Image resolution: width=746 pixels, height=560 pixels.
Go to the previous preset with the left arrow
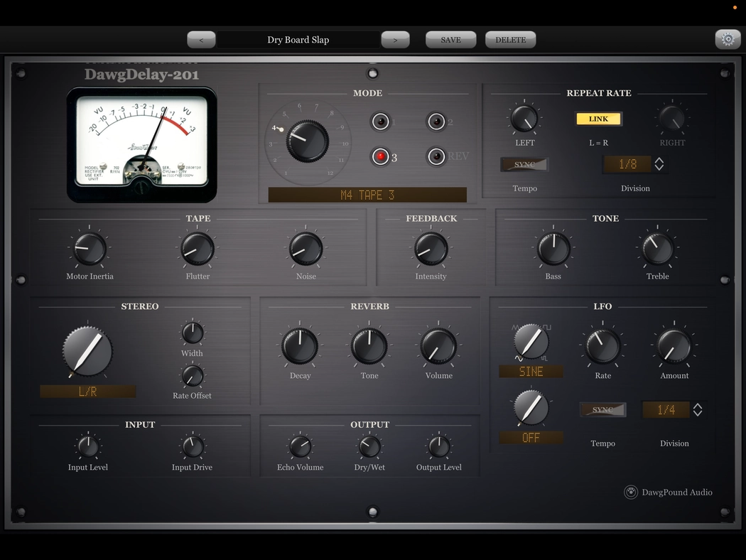click(201, 40)
